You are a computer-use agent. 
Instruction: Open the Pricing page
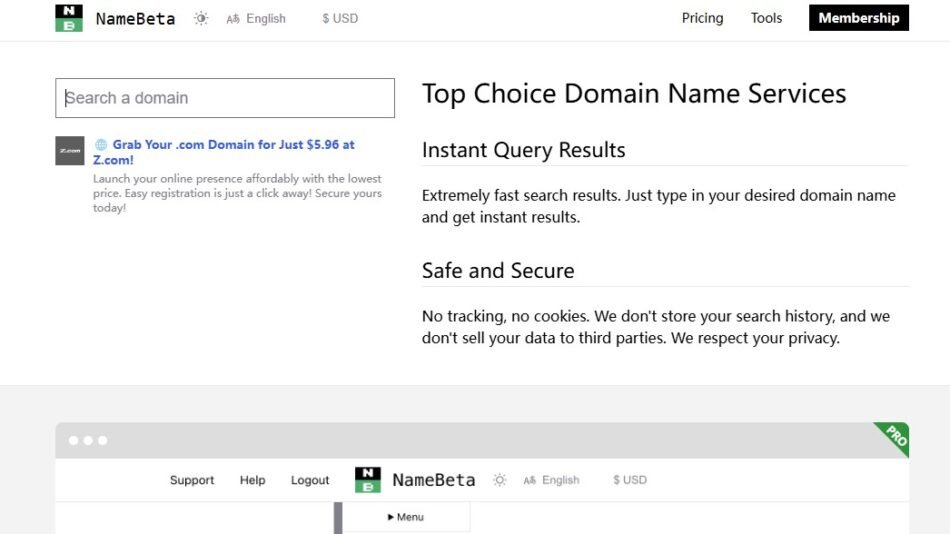tap(702, 18)
